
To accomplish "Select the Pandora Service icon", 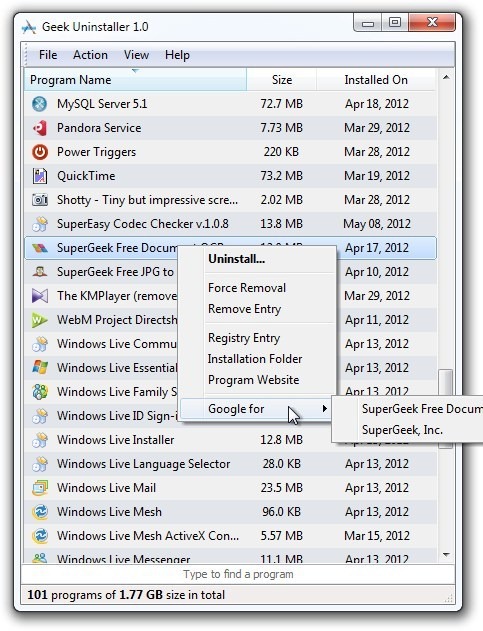I will pyautogui.click(x=39, y=128).
